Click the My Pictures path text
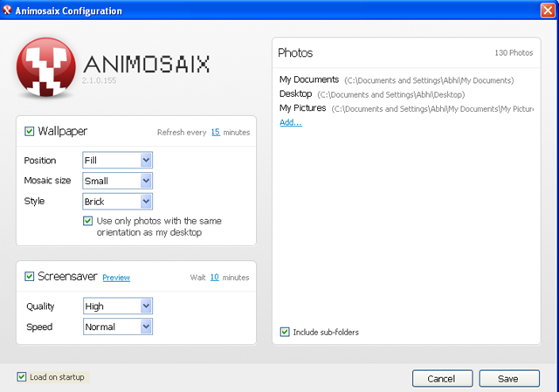Image resolution: width=559 pixels, height=392 pixels. tap(432, 109)
